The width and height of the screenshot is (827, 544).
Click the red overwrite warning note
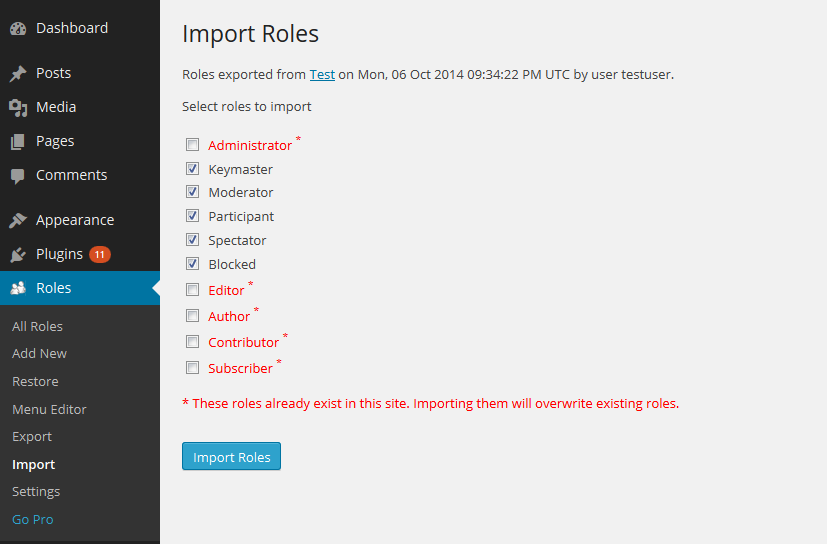pyautogui.click(x=431, y=404)
